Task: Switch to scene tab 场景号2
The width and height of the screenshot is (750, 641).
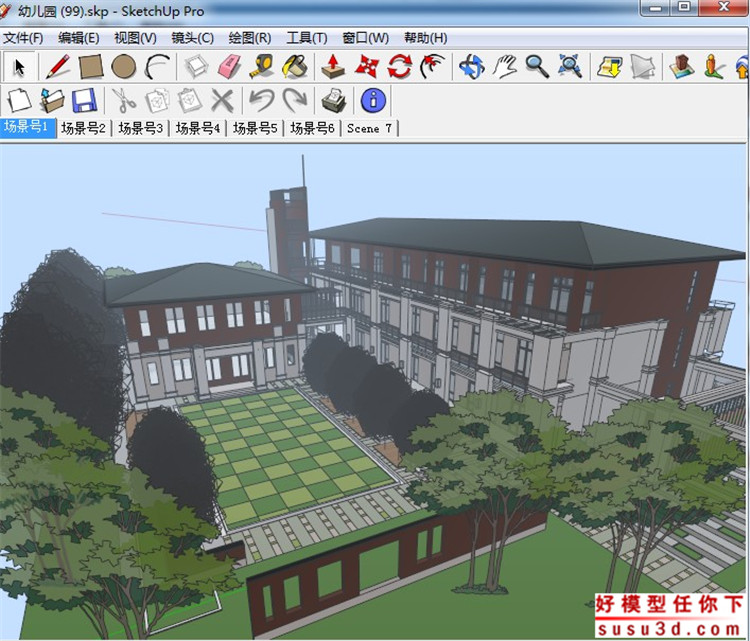Action: [x=83, y=128]
